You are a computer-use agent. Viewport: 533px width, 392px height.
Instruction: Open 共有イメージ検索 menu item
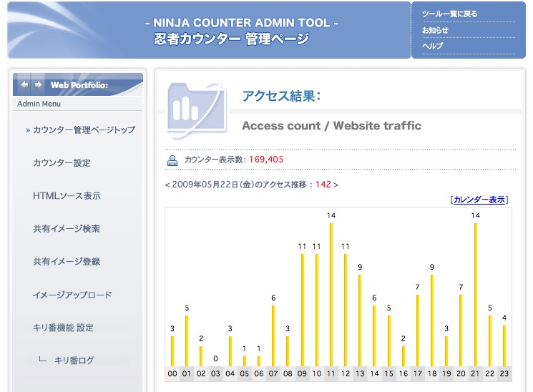click(x=67, y=229)
